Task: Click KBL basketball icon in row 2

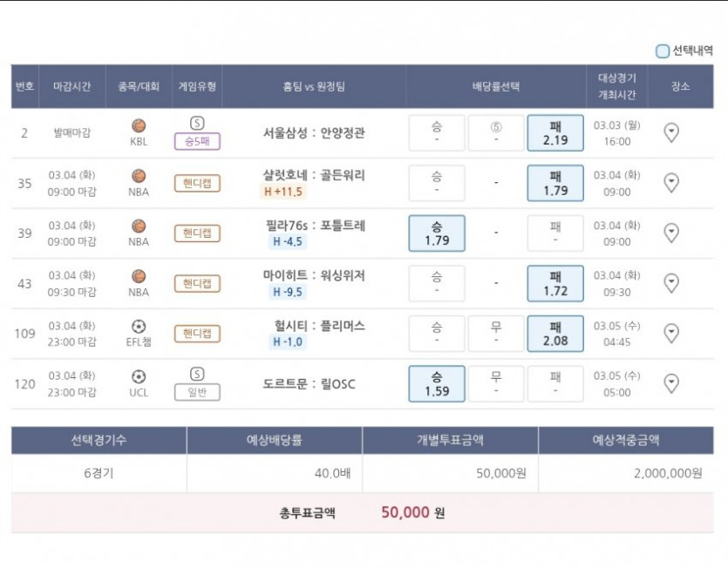Action: pyautogui.click(x=139, y=125)
